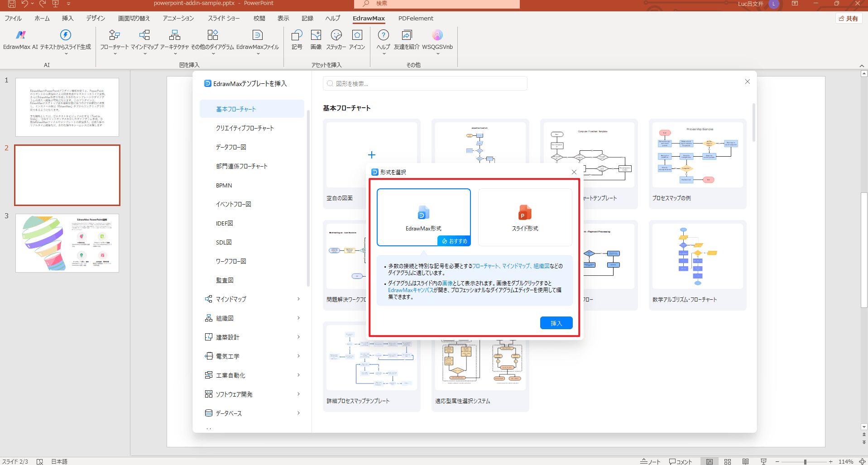
Task: Click the Undo icon in title bar
Action: tap(25, 4)
